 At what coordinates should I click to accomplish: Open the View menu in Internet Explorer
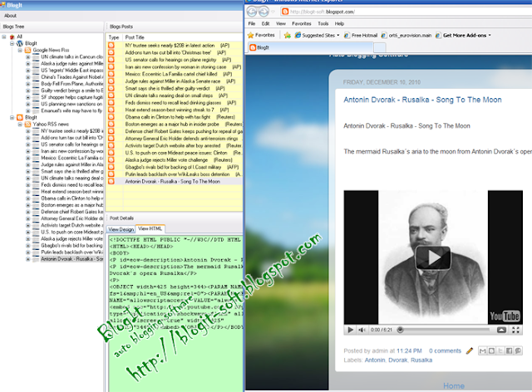tap(281, 24)
